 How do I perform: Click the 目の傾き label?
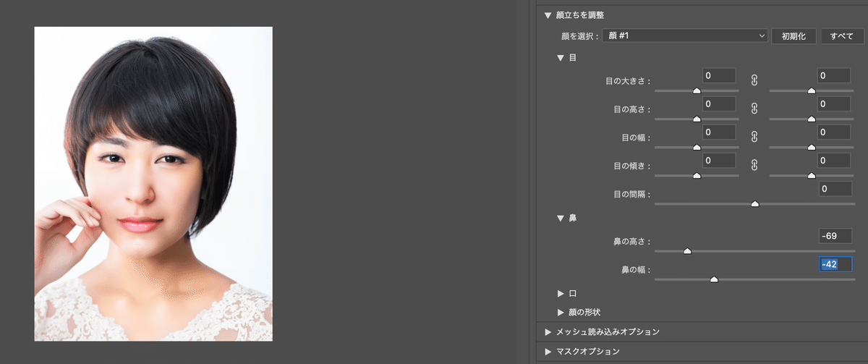(x=631, y=166)
